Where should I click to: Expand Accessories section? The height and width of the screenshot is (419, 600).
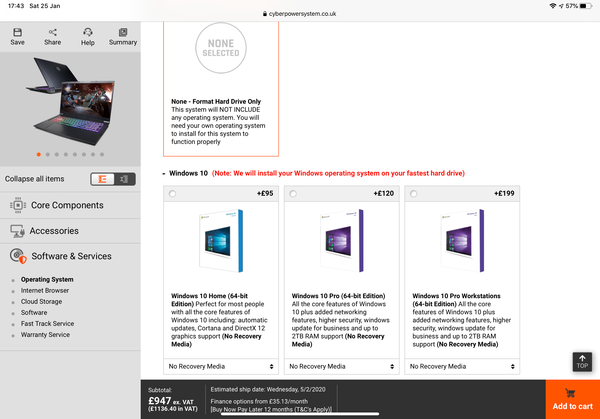tap(70, 231)
